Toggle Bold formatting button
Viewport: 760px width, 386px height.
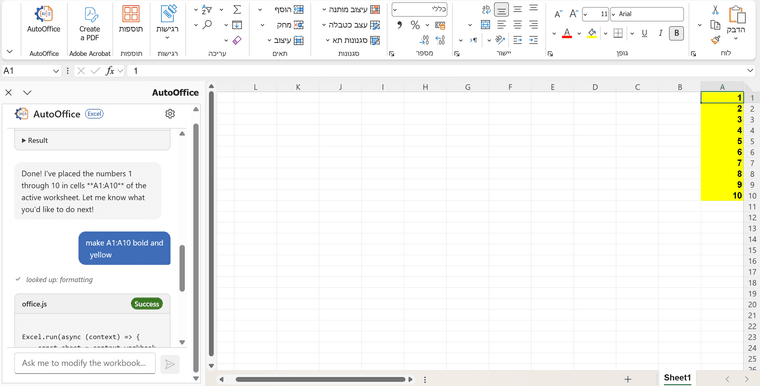tap(677, 33)
